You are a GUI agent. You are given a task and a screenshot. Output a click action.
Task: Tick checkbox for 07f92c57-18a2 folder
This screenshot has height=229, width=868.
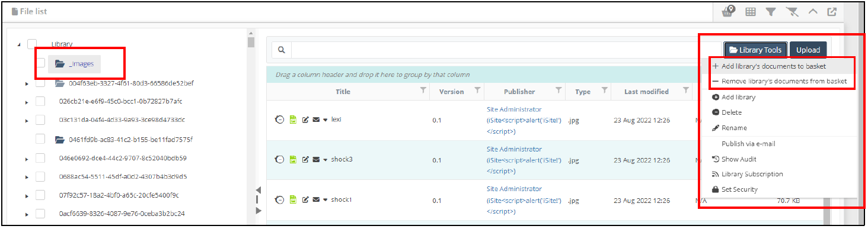pyautogui.click(x=41, y=195)
